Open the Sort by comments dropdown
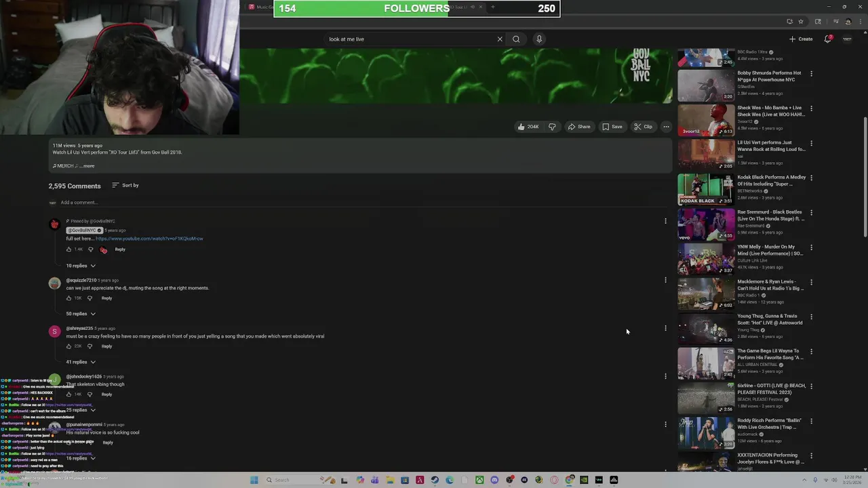 coord(125,185)
